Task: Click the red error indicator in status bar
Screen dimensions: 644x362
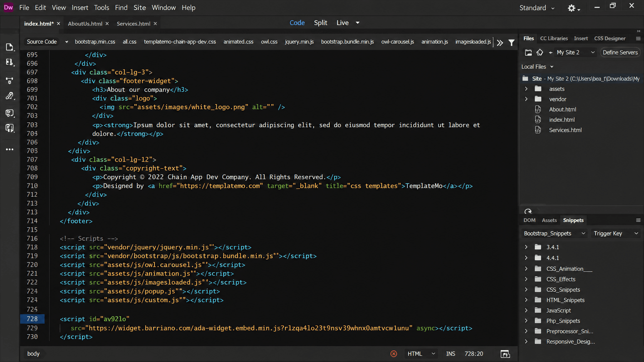Action: (394, 354)
